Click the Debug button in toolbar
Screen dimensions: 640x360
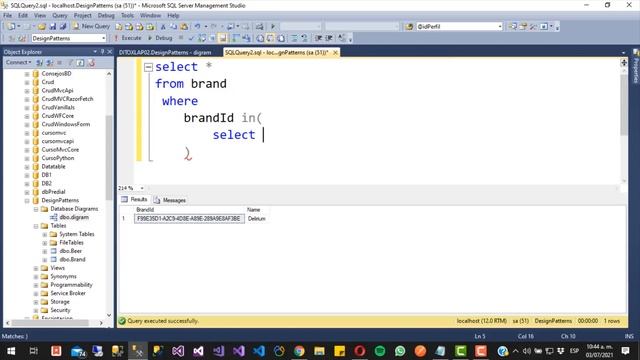pyautogui.click(x=160, y=38)
